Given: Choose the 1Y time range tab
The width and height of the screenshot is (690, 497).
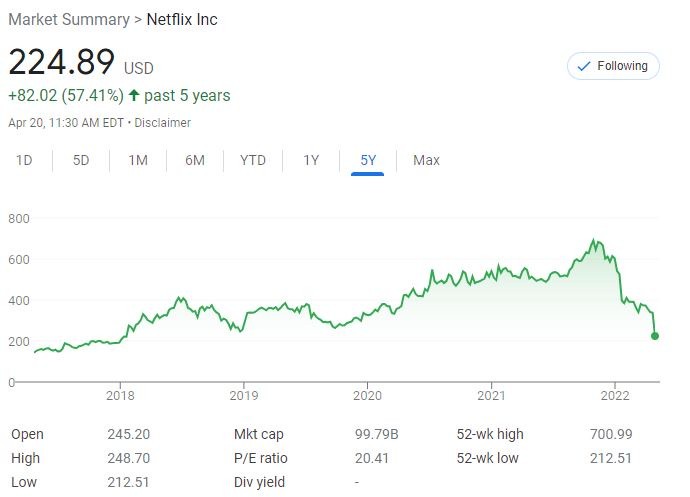Looking at the screenshot, I should 311,160.
